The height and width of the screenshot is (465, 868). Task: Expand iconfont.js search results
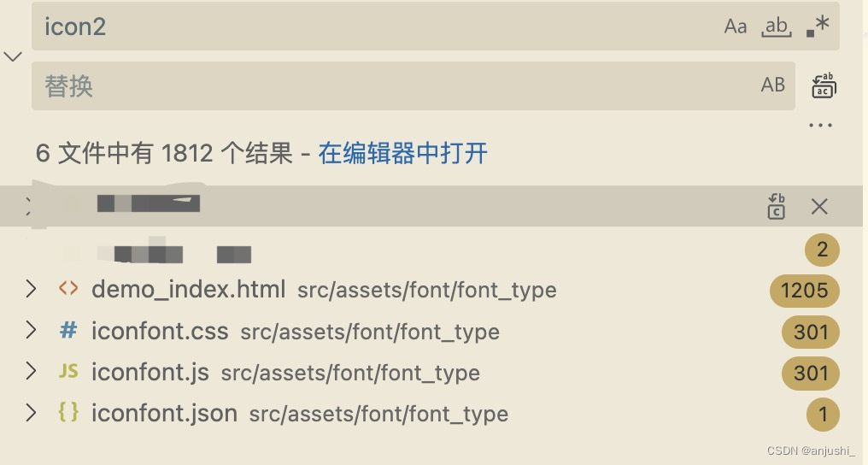(31, 372)
